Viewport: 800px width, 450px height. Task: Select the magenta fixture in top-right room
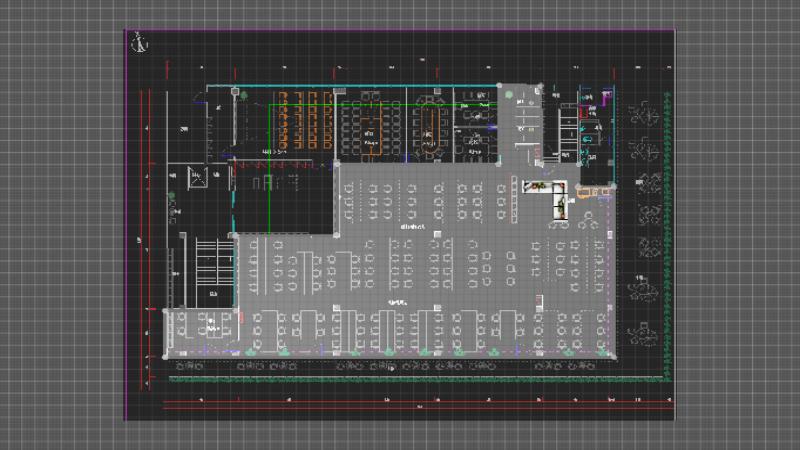[606, 98]
